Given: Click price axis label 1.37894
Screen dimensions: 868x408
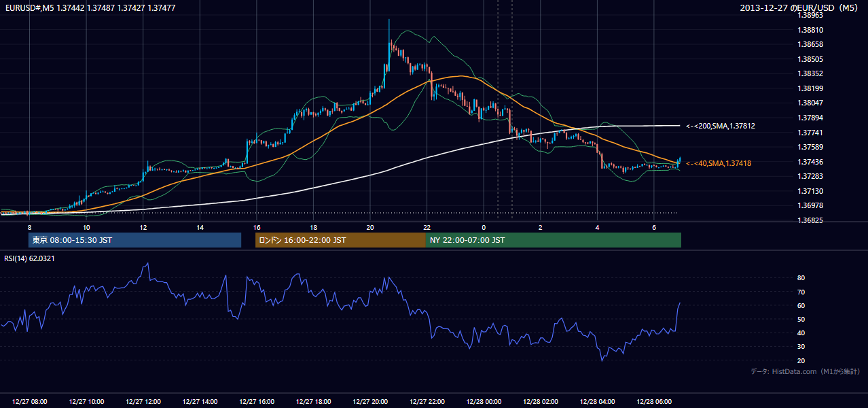Looking at the screenshot, I should click(x=810, y=118).
